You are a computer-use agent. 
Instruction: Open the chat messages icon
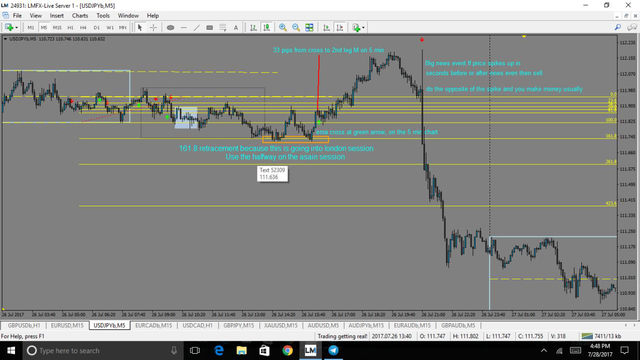click(632, 27)
